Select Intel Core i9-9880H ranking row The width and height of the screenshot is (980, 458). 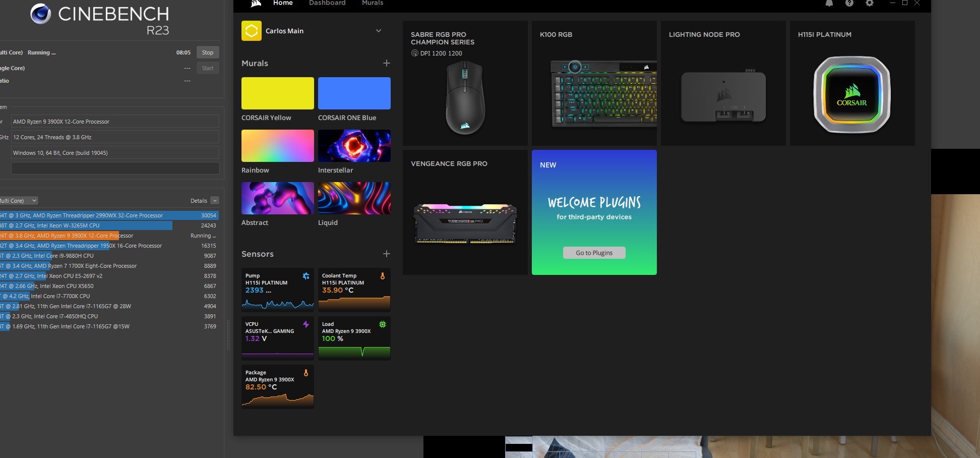pos(109,256)
